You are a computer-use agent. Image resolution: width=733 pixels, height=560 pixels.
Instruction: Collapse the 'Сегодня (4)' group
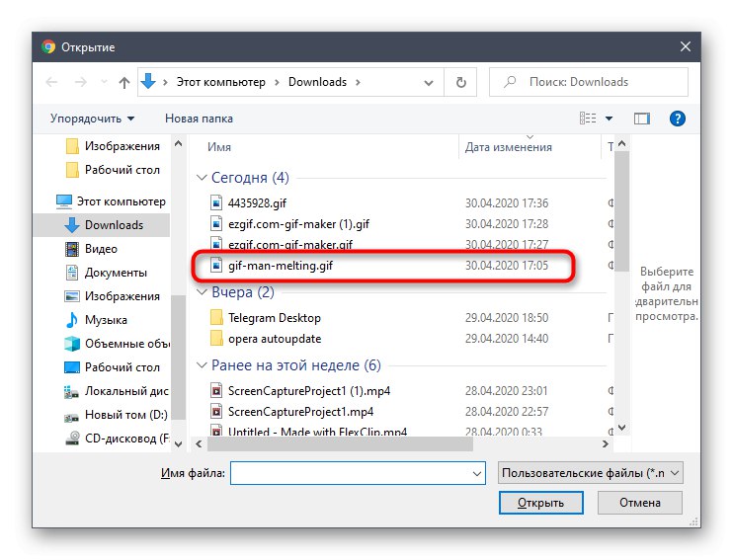pos(202,178)
